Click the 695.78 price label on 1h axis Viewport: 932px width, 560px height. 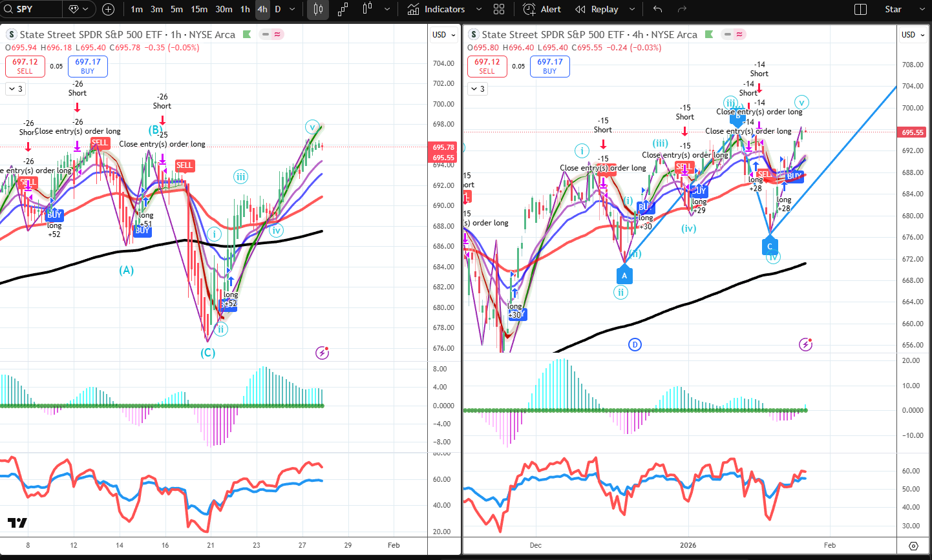[x=443, y=147]
